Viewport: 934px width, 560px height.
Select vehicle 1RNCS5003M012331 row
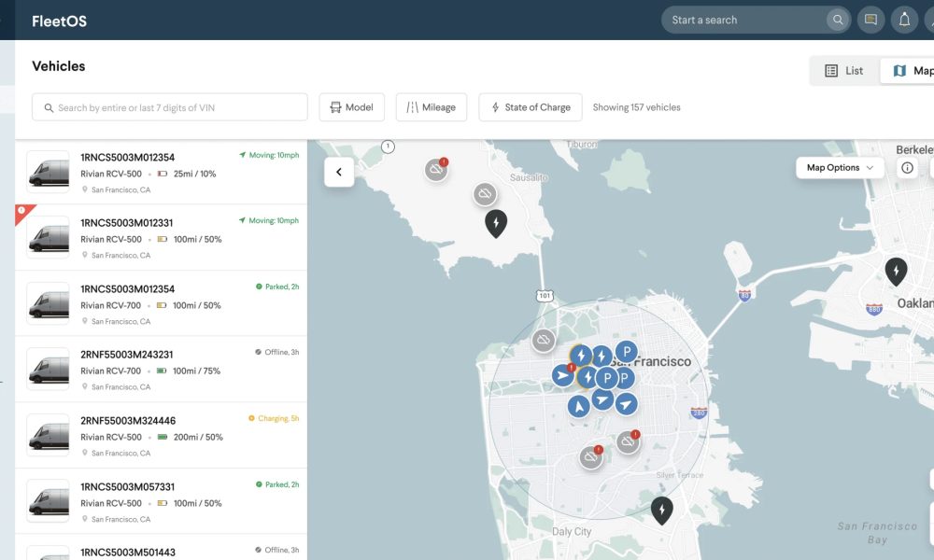161,238
